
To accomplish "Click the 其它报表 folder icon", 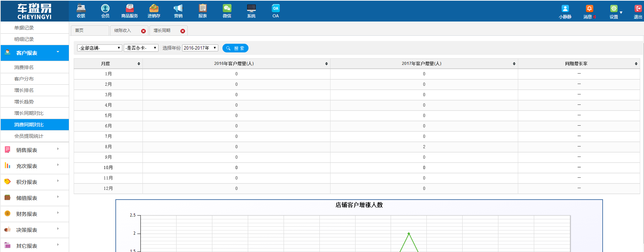I will tap(7, 245).
